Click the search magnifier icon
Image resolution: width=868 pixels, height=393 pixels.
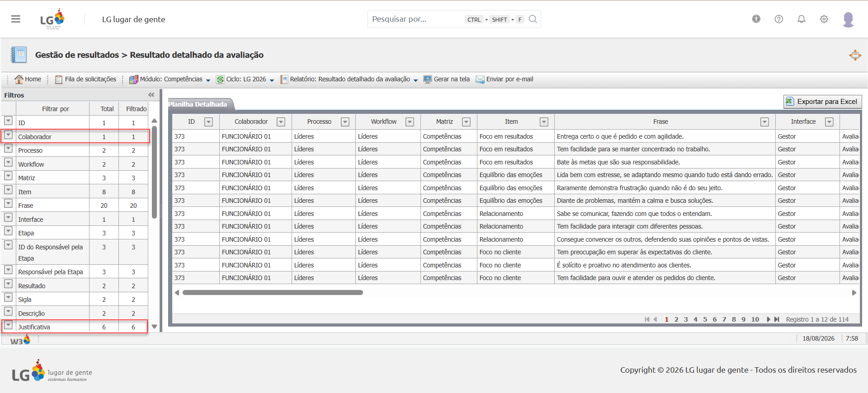(x=533, y=19)
